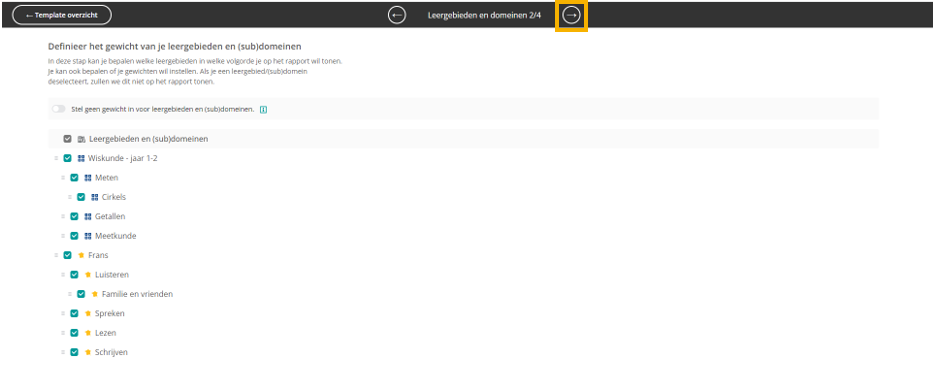Image resolution: width=933 pixels, height=376 pixels.
Task: Toggle the Leergebieden en (sub)domeinen header checkbox
Action: [x=67, y=139]
